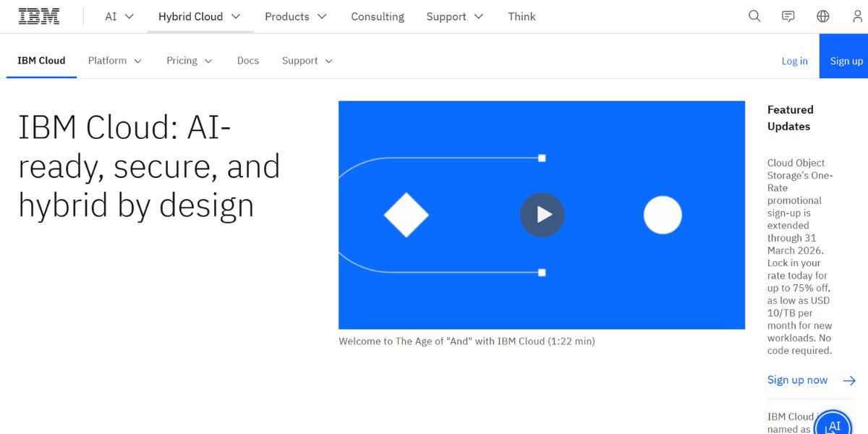This screenshot has width=868, height=434.
Task: Click the Log in link
Action: (x=794, y=61)
